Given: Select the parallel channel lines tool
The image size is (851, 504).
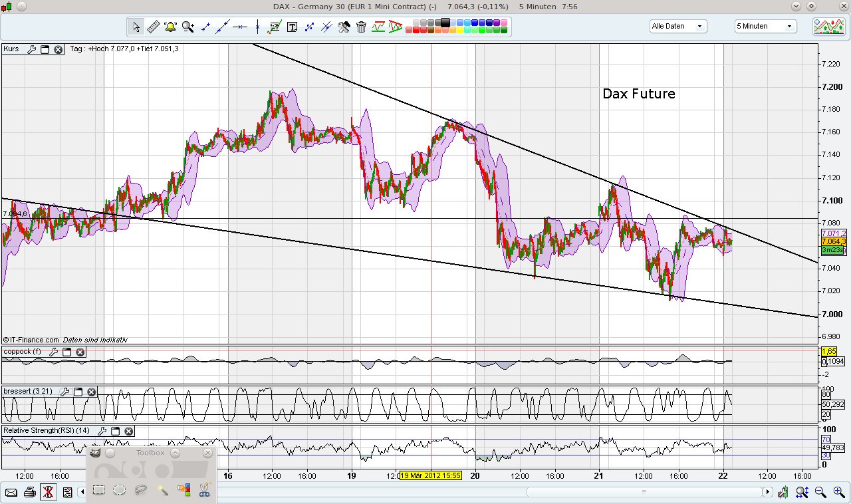Looking at the screenshot, I should pyautogui.click(x=326, y=27).
